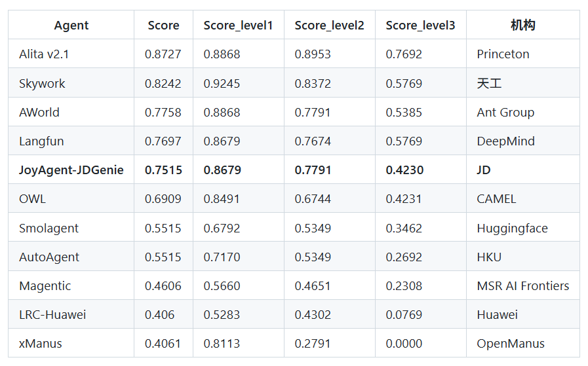Image resolution: width=588 pixels, height=366 pixels.
Task: Select Langfun level2 score 0.7674
Action: (x=330, y=141)
